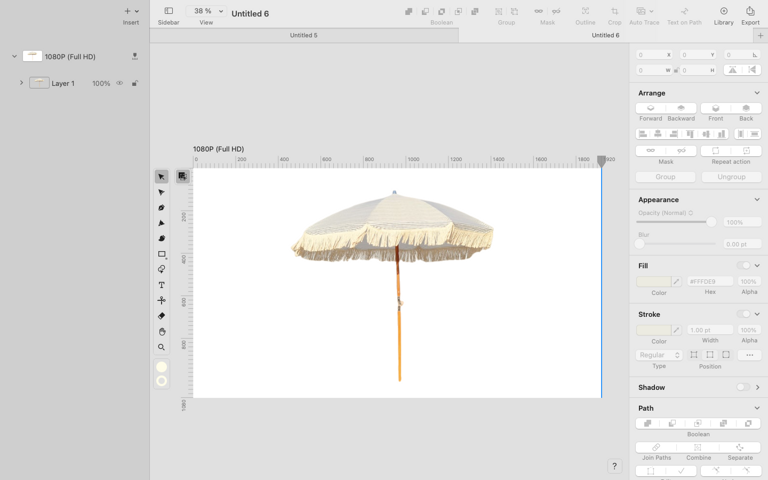
Task: Click the fill color circle below tools
Action: [162, 367]
